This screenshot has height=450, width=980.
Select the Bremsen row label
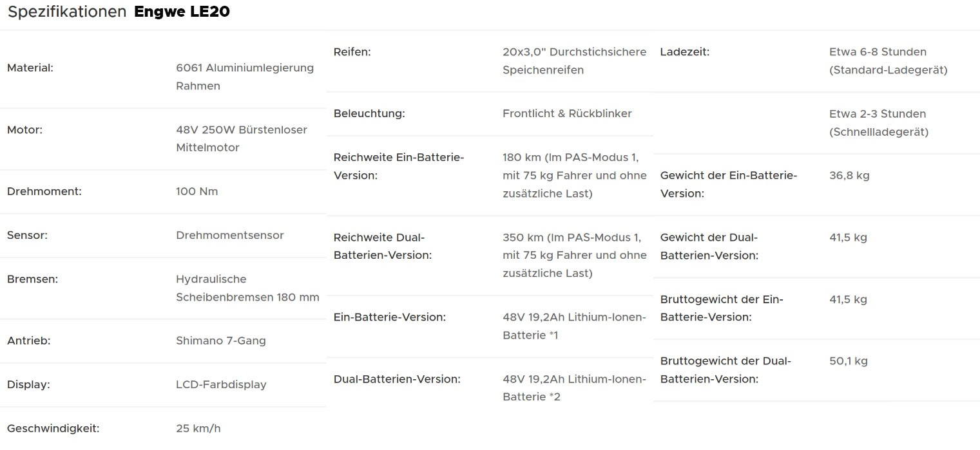[x=32, y=279]
